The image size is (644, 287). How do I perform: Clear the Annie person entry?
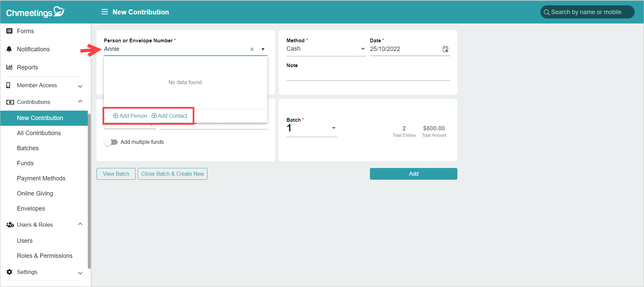point(252,49)
